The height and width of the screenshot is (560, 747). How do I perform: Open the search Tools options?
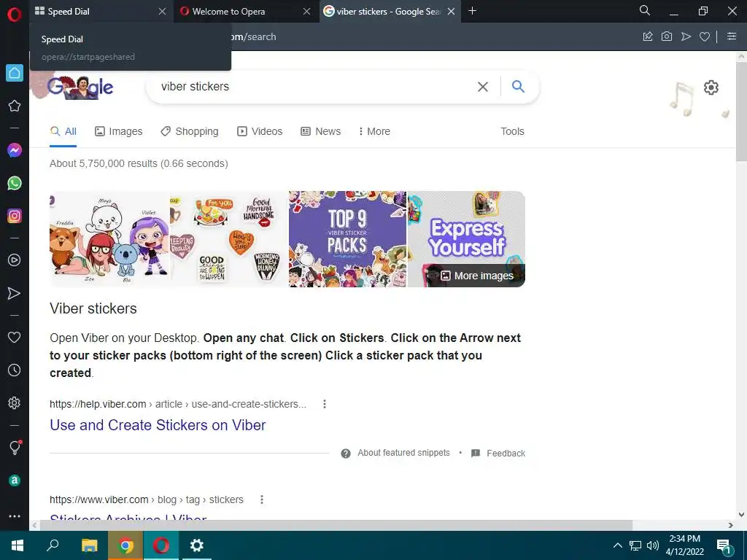click(x=512, y=131)
